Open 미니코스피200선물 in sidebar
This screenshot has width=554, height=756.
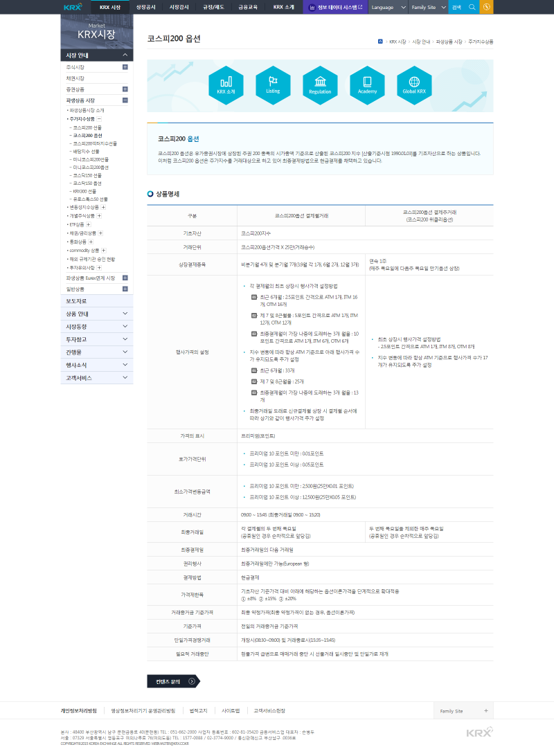point(91,160)
